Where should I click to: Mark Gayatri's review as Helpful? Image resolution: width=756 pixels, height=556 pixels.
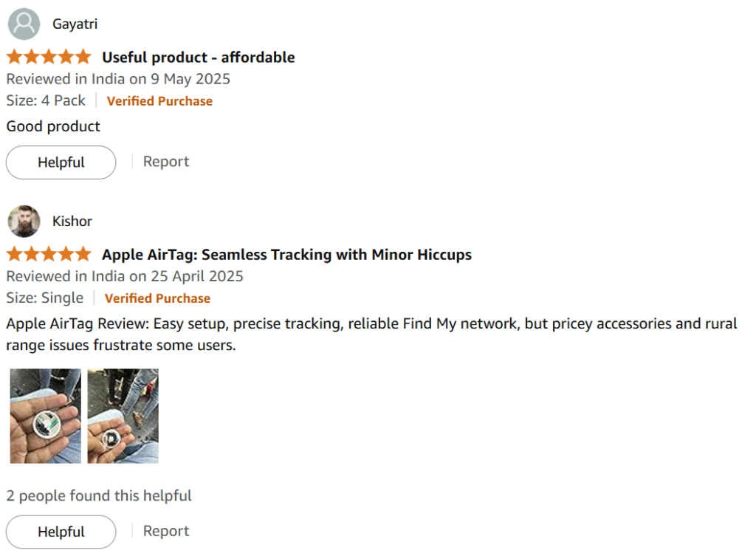pyautogui.click(x=61, y=162)
